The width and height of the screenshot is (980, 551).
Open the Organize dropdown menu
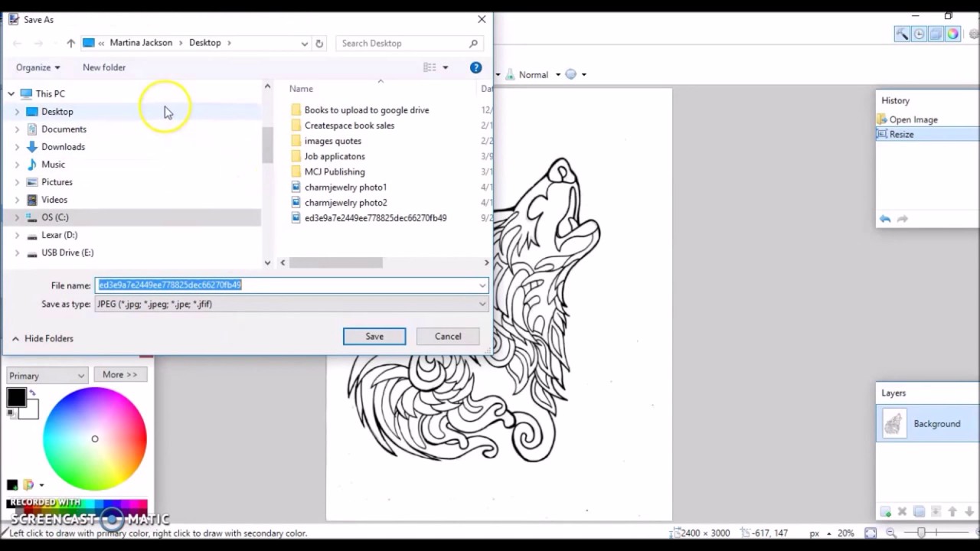pos(38,67)
